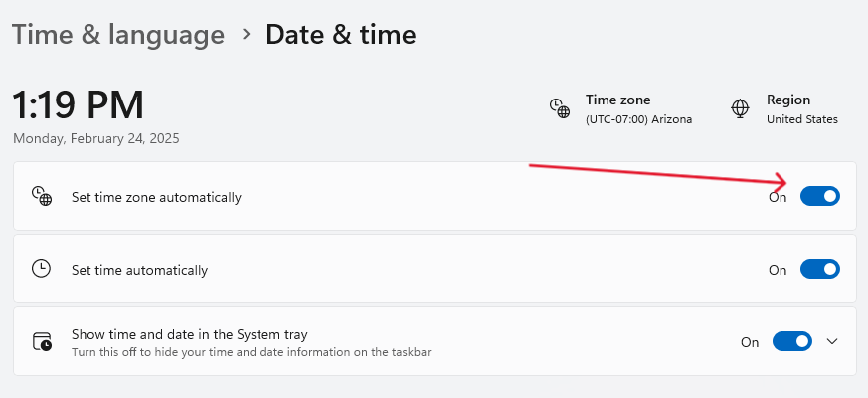Open the (UTC-07:00) Arizona time zone info
Image resolution: width=868 pixels, height=398 pixels.
[639, 119]
